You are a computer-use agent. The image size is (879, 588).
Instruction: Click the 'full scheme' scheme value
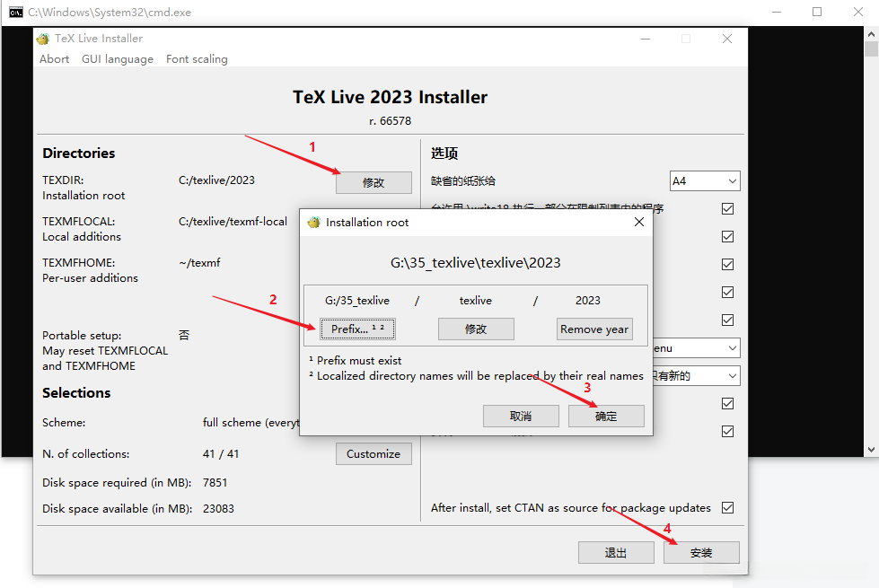tap(251, 423)
